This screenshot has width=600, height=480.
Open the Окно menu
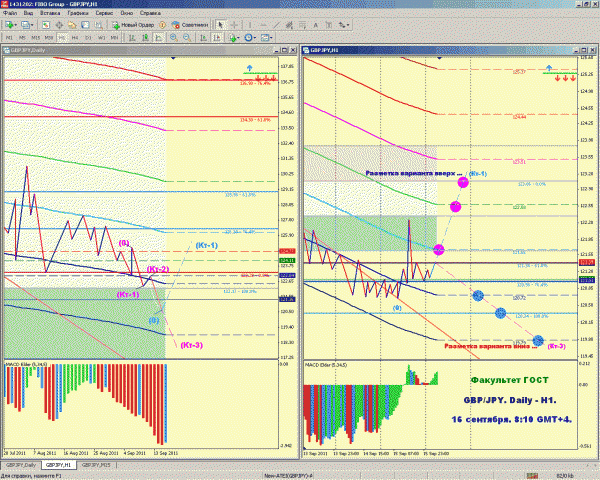pos(126,13)
